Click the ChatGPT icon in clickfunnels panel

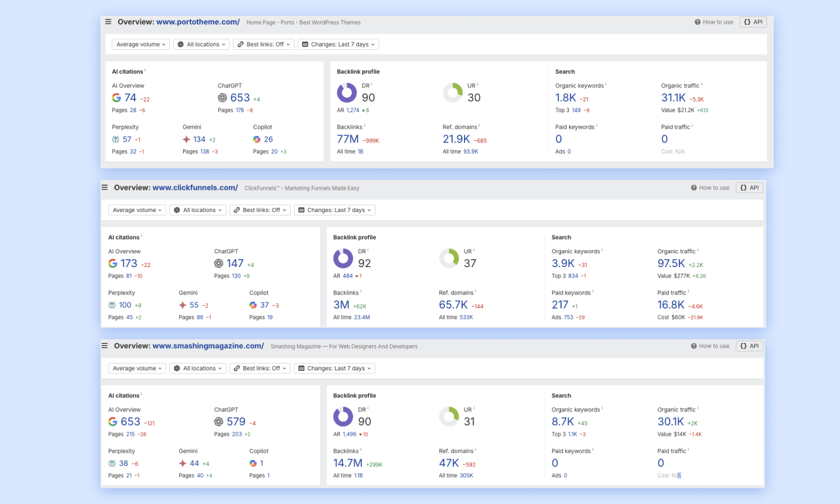219,263
